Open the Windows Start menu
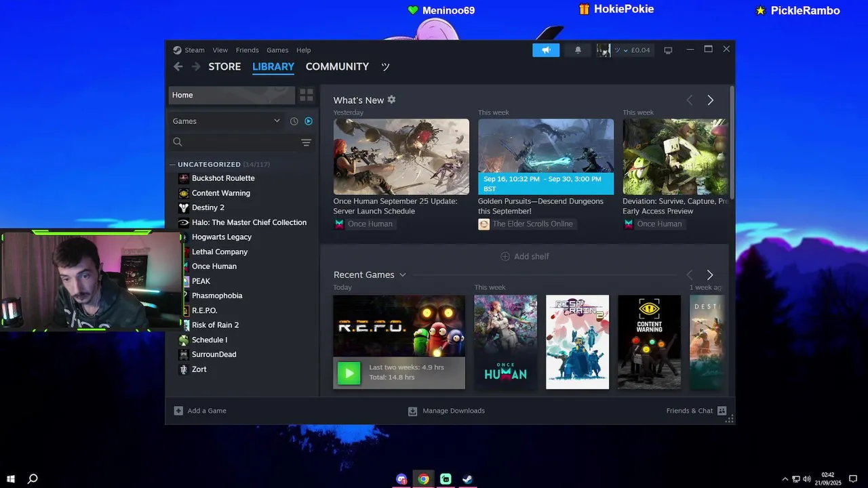 pos(11,479)
